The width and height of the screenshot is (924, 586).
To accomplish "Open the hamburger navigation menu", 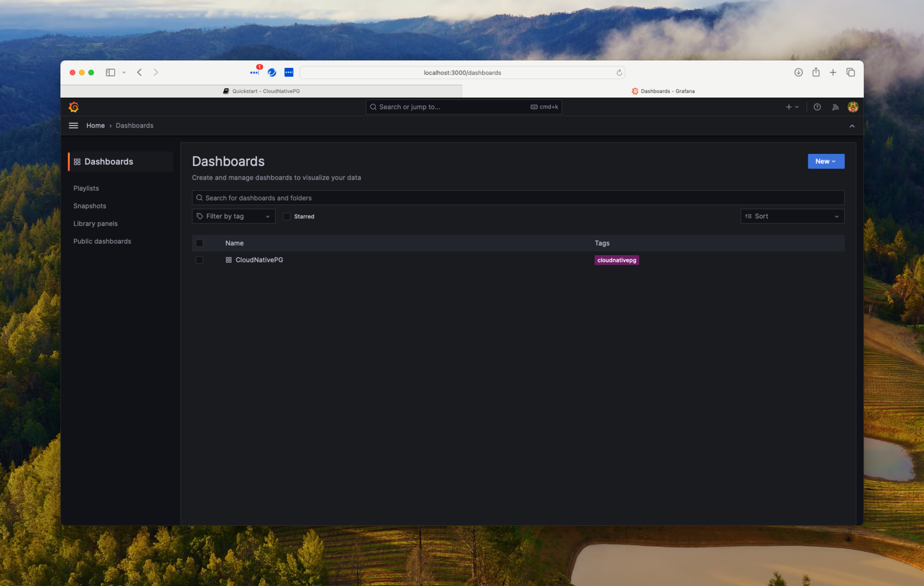I will click(73, 126).
